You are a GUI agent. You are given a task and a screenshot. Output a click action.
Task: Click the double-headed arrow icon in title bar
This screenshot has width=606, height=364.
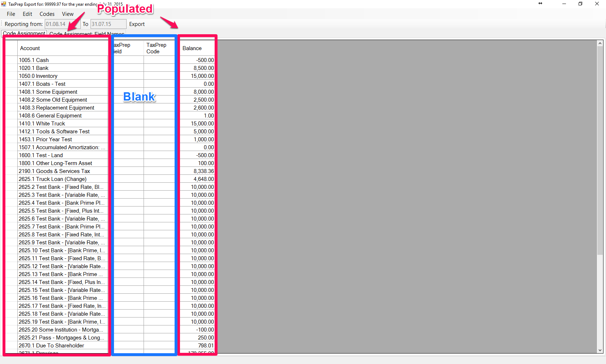(x=540, y=4)
